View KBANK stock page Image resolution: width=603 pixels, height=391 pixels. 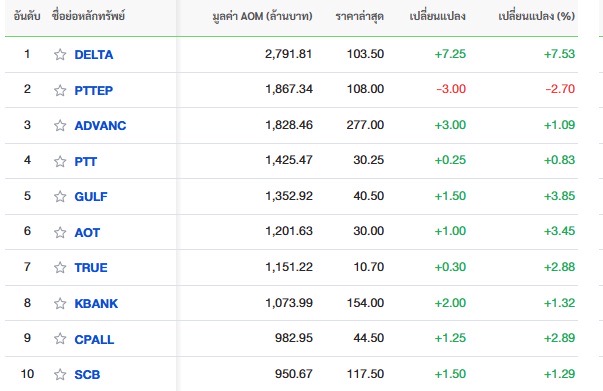[x=96, y=303]
